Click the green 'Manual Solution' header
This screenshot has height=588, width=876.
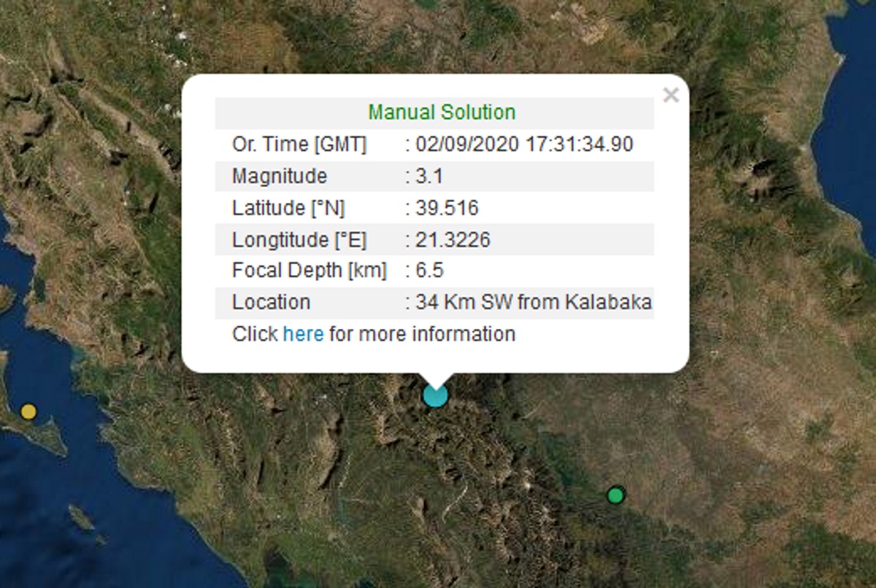[x=442, y=112]
